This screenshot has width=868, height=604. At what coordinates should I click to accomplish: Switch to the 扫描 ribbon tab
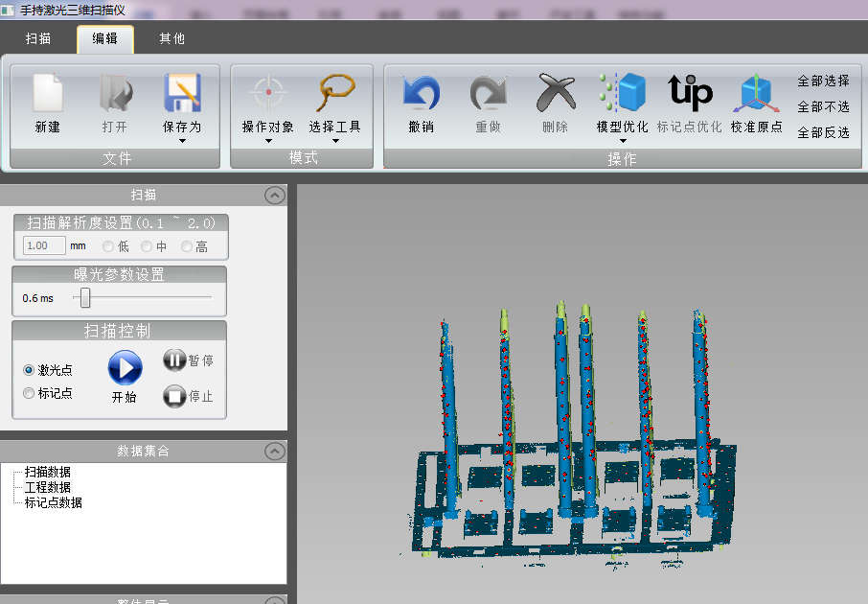(x=39, y=38)
